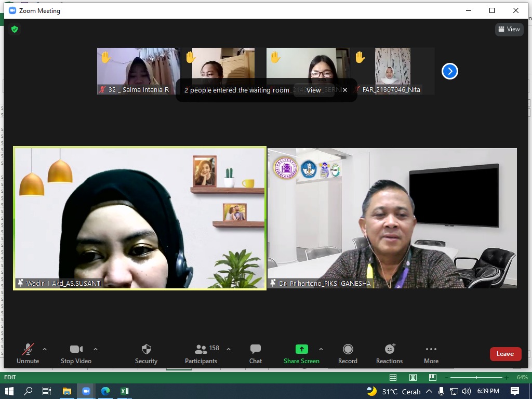This screenshot has height=399, width=532.
Task: Click the Unmute microphone icon
Action: point(28,349)
